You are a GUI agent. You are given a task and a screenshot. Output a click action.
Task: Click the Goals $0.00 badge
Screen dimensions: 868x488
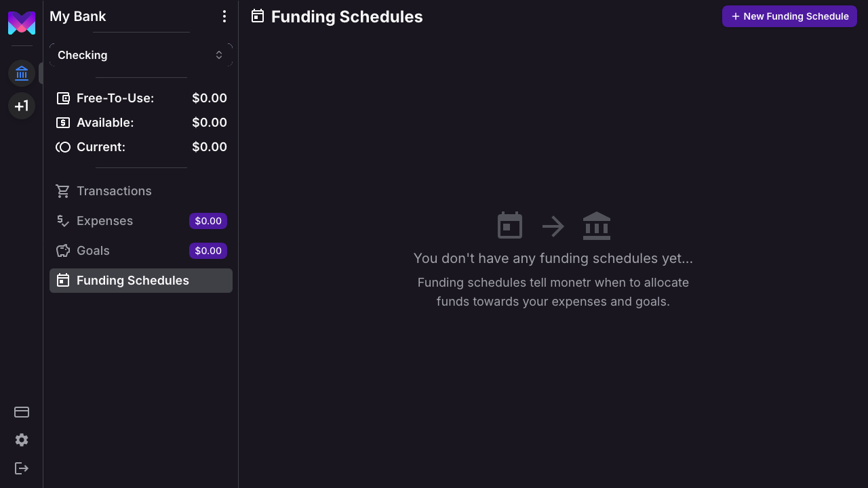coord(208,251)
